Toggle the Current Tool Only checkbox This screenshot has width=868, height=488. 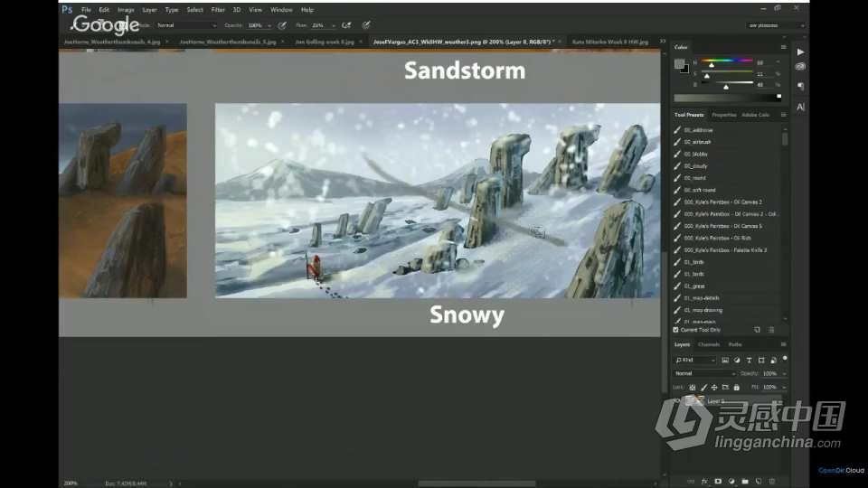point(676,330)
